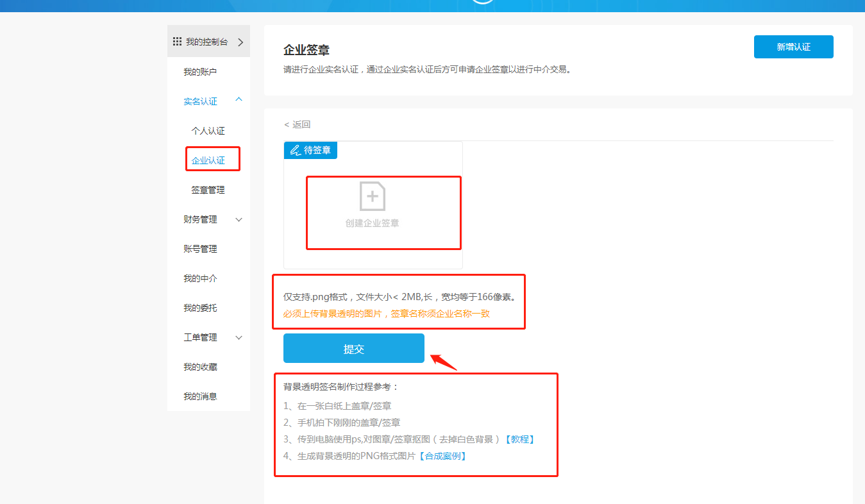Open 我的委托 in sidebar

tap(200, 308)
